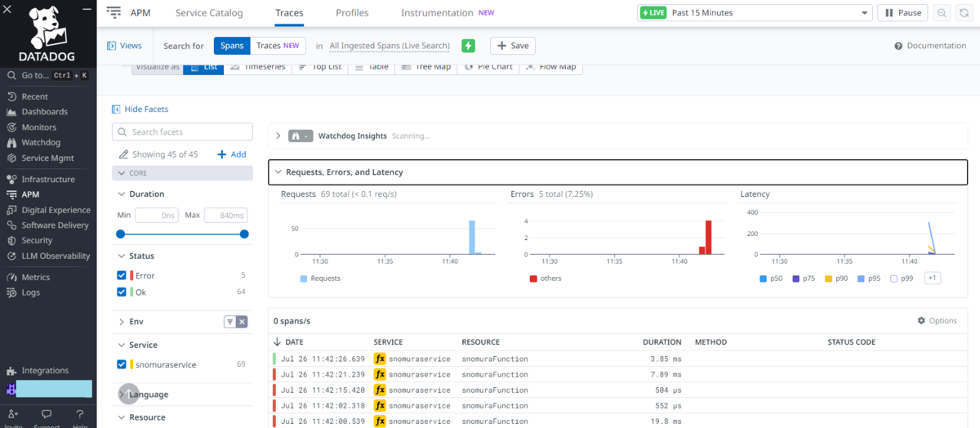
Task: Click the Min duration input
Action: click(x=157, y=216)
